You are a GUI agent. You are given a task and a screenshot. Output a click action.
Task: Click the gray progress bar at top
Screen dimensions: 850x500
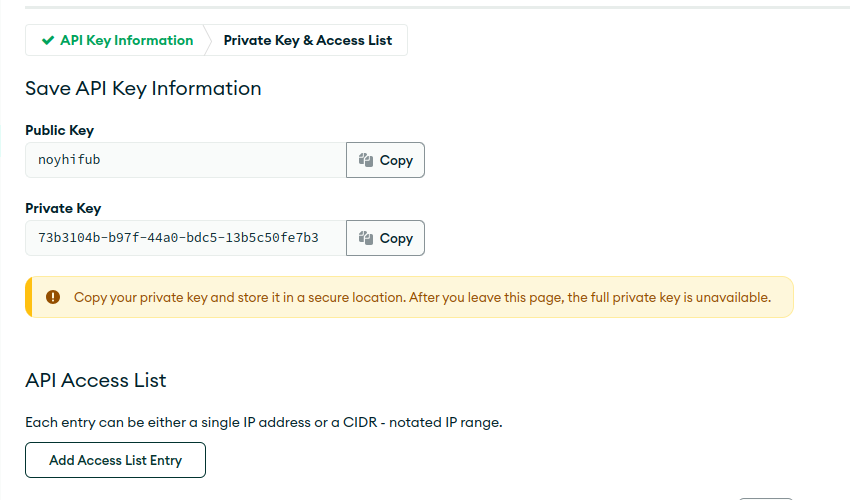click(x=437, y=7)
